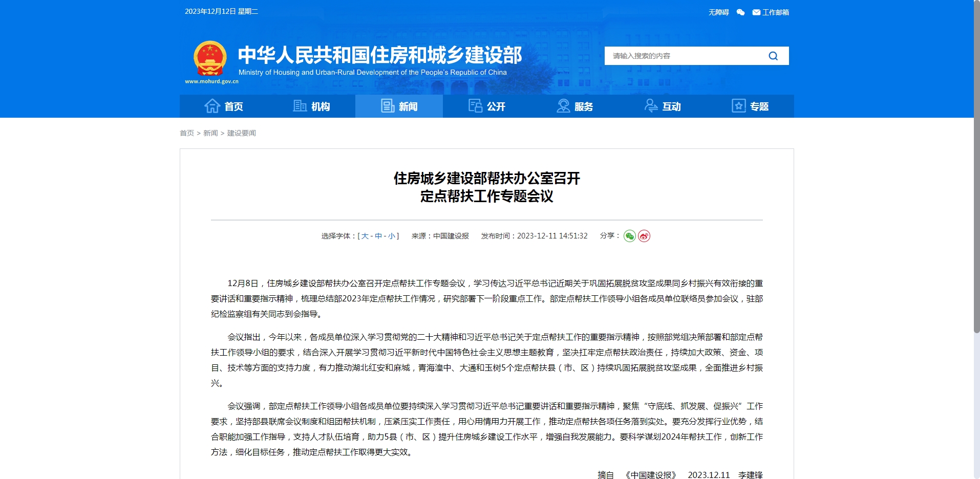Share article via WeChat icon
Image resolution: width=980 pixels, height=479 pixels.
coord(630,236)
